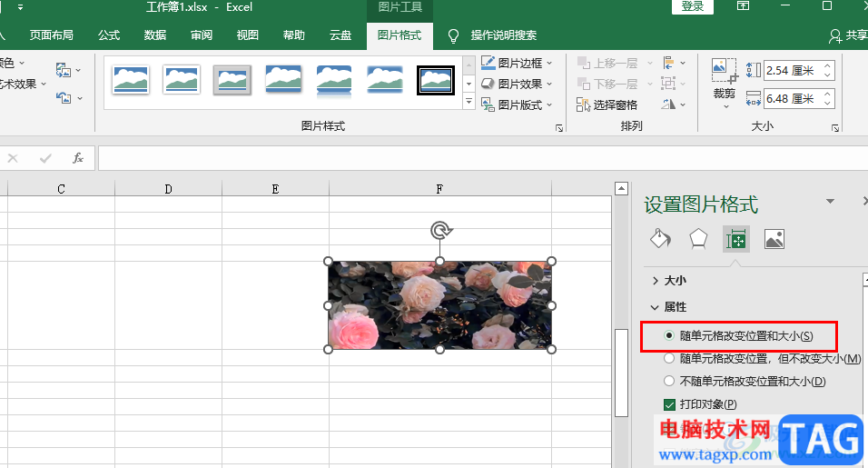Screen dimensions: 868x468
Task: Expand the picture styles gallery More arrow
Action: click(469, 102)
